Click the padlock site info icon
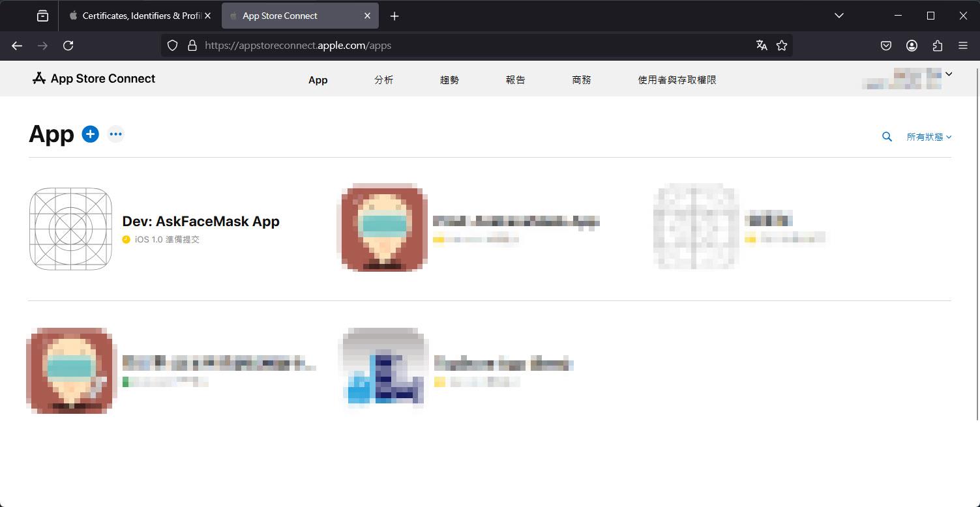The height and width of the screenshot is (507, 980). pyautogui.click(x=192, y=46)
